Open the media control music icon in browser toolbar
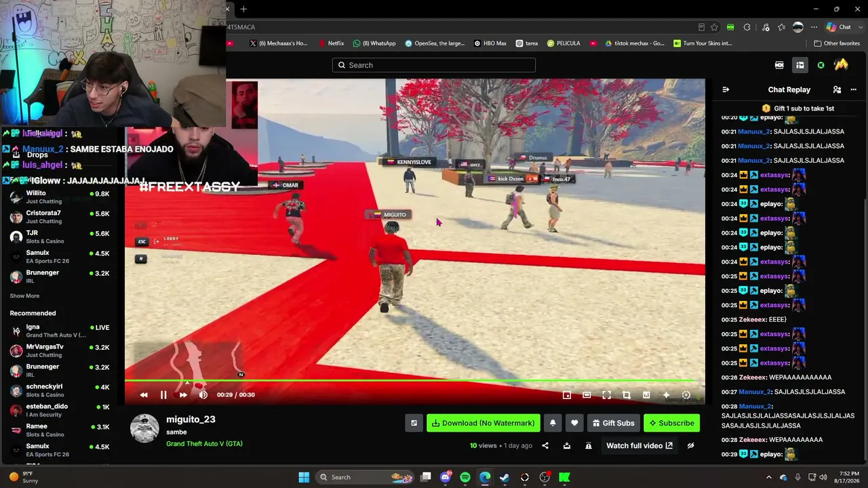The width and height of the screenshot is (868, 488). pos(766,27)
